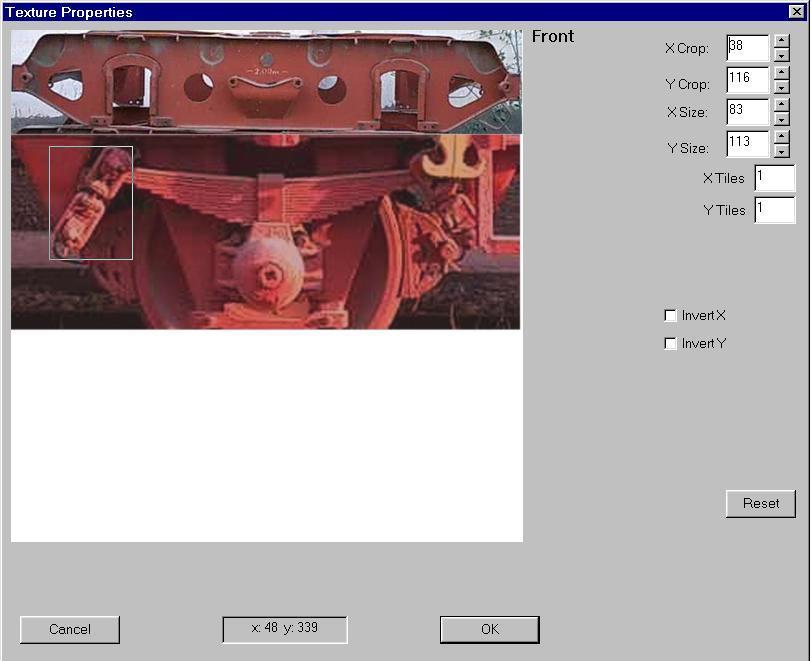Increase X Size with up arrow
This screenshot has height=661, width=811.
pos(782,104)
